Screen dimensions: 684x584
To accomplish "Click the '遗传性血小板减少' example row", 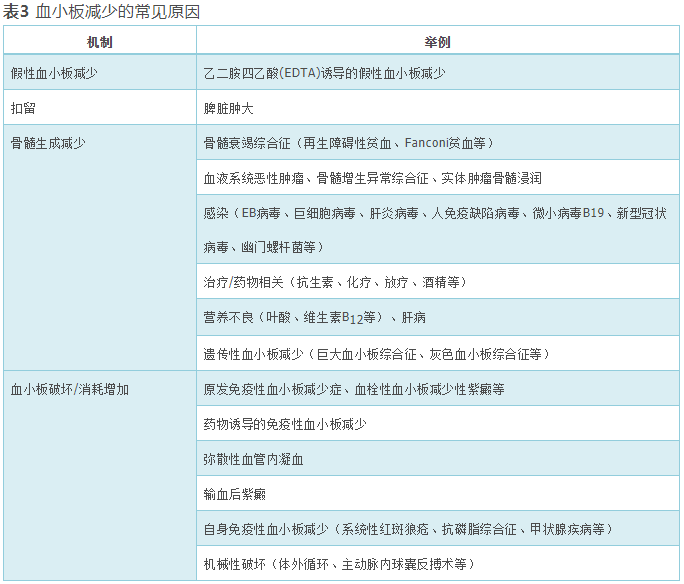I will (x=377, y=353).
